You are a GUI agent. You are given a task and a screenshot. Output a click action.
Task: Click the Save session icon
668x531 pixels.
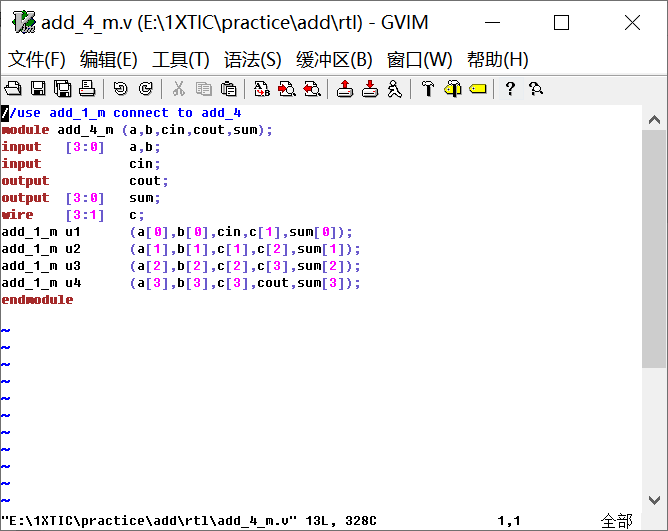pos(370,89)
